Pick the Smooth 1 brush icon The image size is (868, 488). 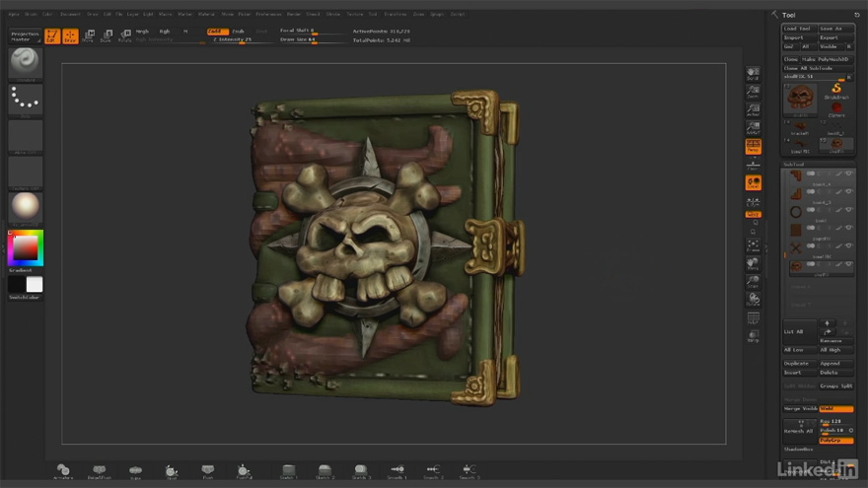coord(397,471)
